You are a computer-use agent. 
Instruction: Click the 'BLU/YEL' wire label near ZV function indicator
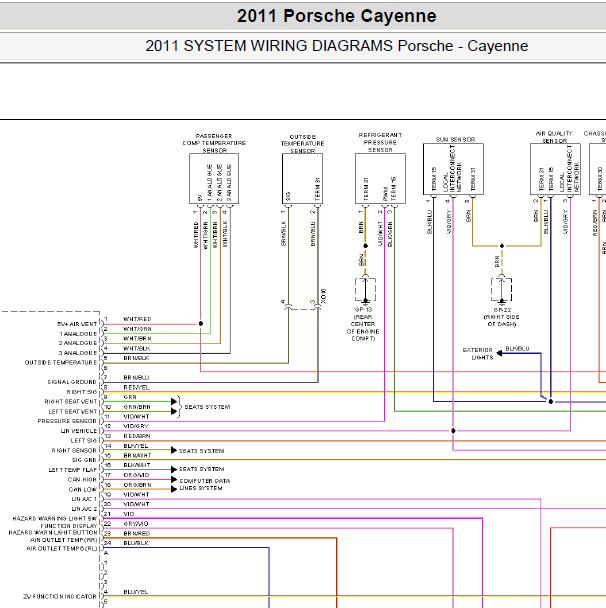click(x=136, y=592)
